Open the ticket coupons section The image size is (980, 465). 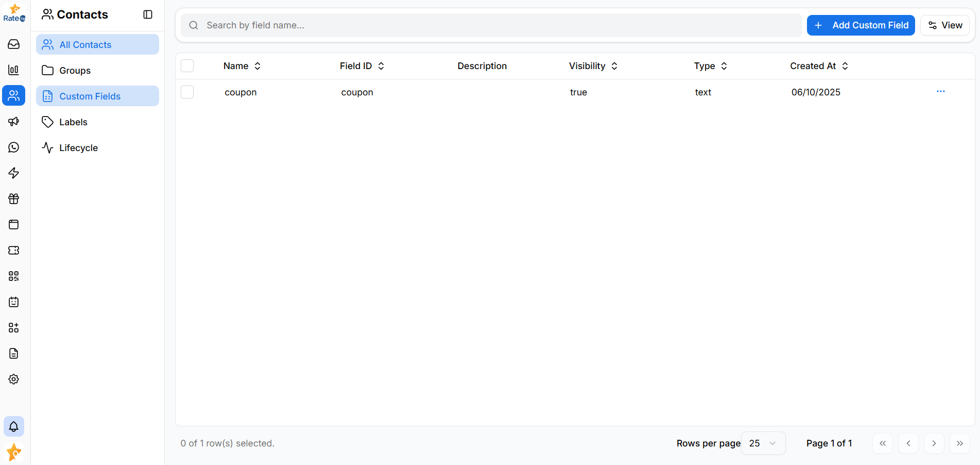(13, 250)
